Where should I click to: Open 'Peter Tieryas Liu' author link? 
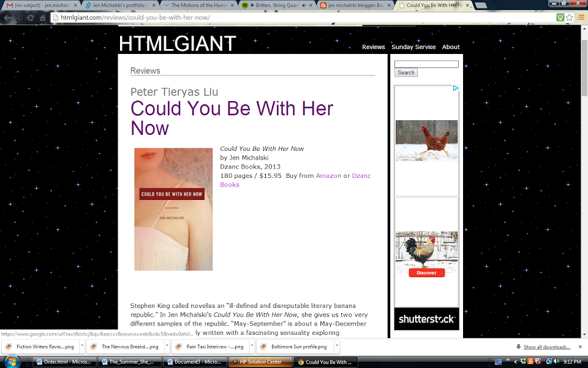(174, 91)
